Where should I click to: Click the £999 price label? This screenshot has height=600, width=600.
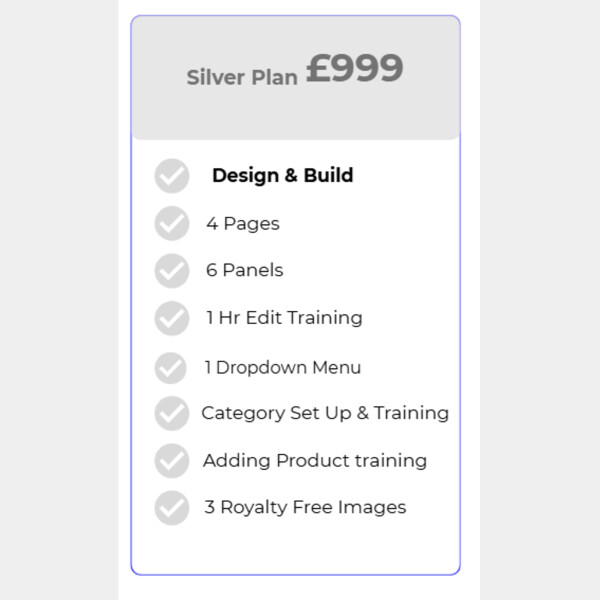click(354, 68)
